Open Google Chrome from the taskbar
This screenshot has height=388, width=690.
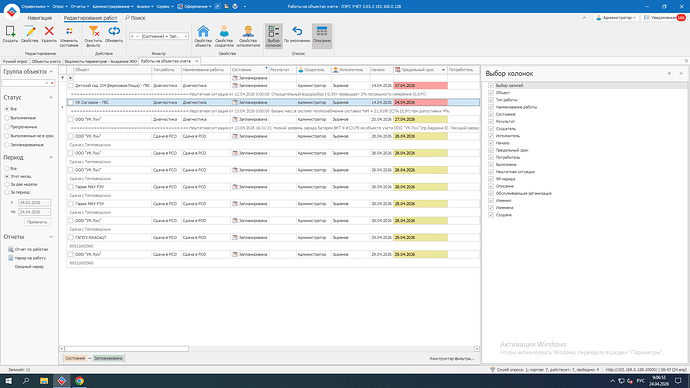pyautogui.click(x=79, y=381)
